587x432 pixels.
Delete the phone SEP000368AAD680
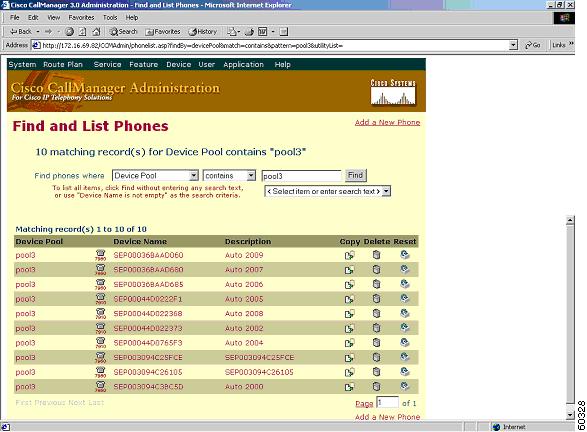point(377,270)
